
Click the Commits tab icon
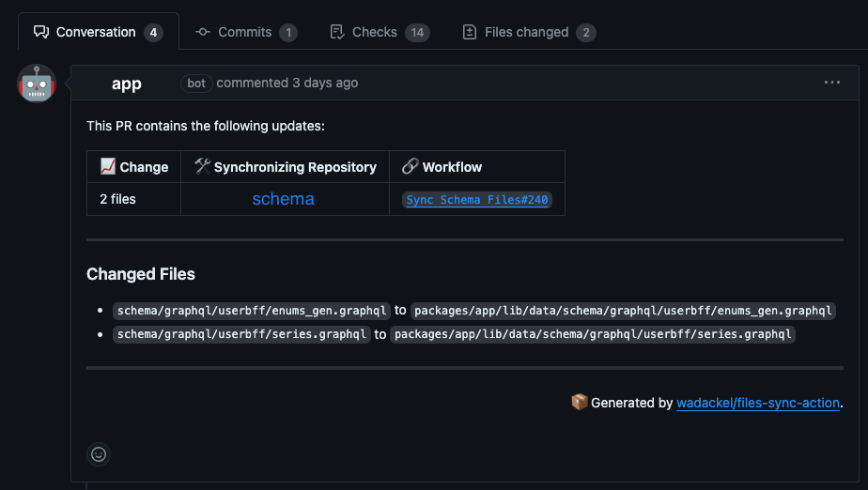coord(203,32)
